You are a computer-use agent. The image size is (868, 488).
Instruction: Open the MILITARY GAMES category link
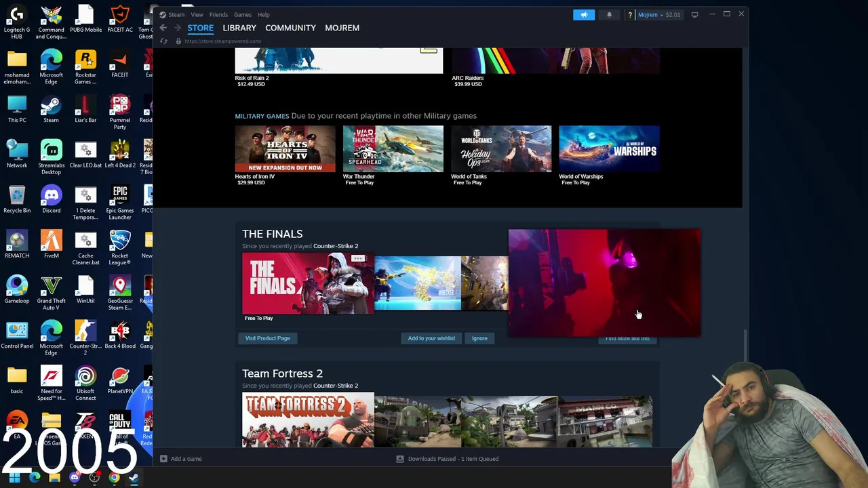click(x=262, y=116)
